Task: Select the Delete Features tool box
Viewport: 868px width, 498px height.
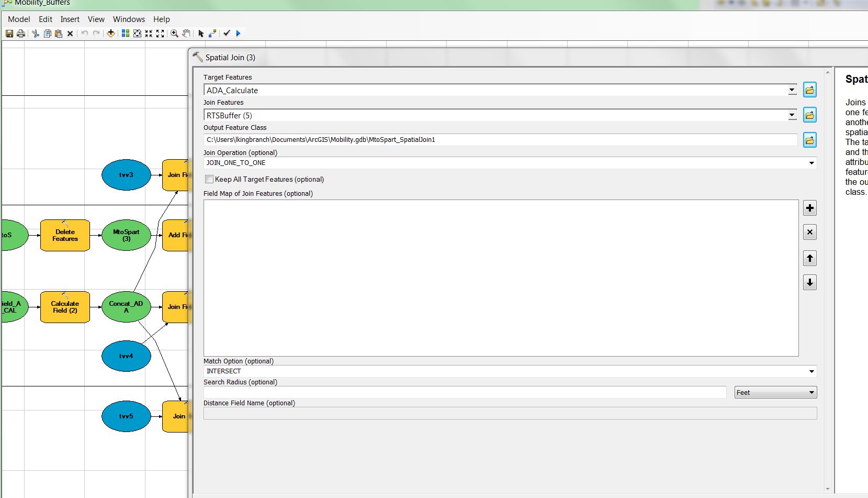Action: coord(65,235)
